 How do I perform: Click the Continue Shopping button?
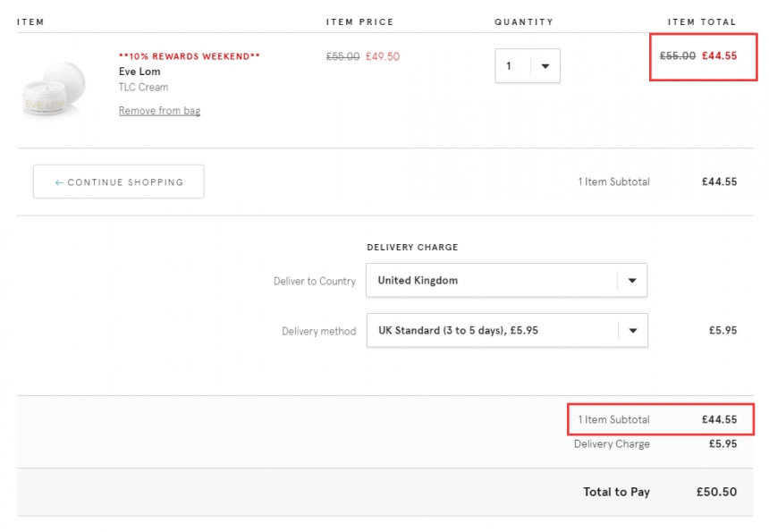tap(119, 182)
